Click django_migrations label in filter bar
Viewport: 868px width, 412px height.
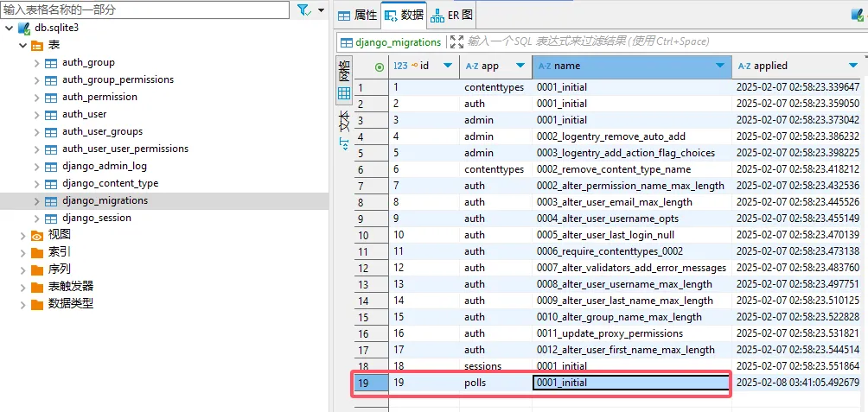(398, 42)
